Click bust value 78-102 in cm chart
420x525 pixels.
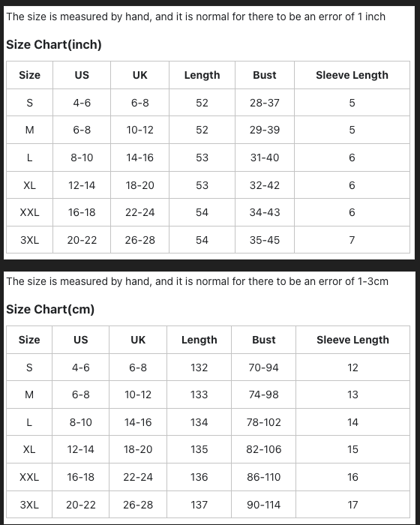(x=263, y=422)
